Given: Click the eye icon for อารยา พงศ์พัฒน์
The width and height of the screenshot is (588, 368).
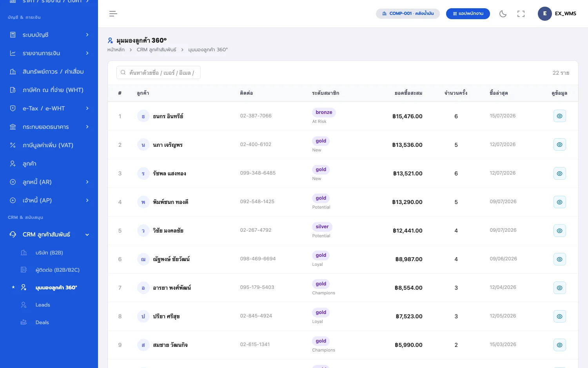Looking at the screenshot, I should click(560, 288).
